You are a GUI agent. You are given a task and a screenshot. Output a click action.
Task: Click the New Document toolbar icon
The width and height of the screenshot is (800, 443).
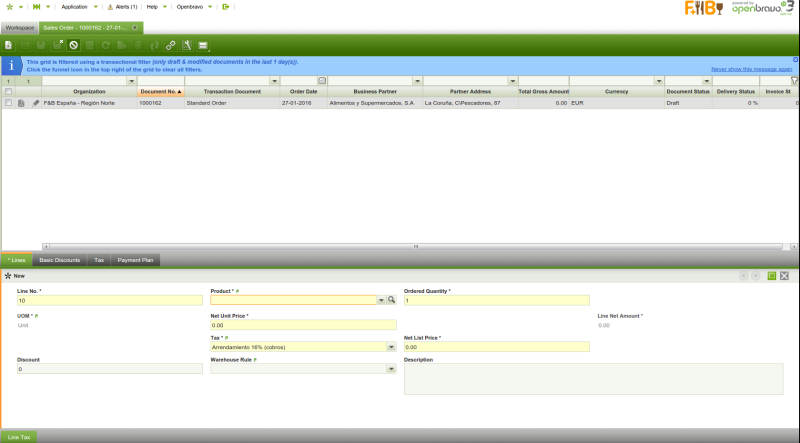[8, 45]
